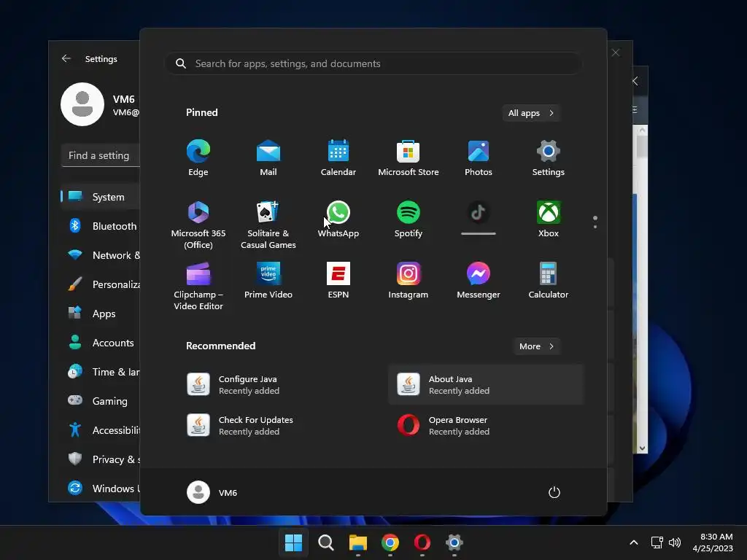This screenshot has height=560, width=747.
Task: Click Find a setting search box
Action: point(101,156)
